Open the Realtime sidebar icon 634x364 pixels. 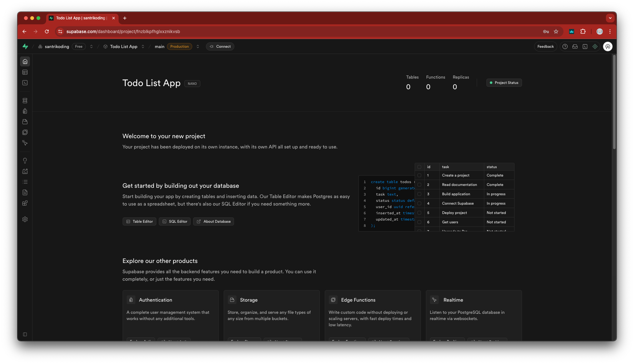25,143
